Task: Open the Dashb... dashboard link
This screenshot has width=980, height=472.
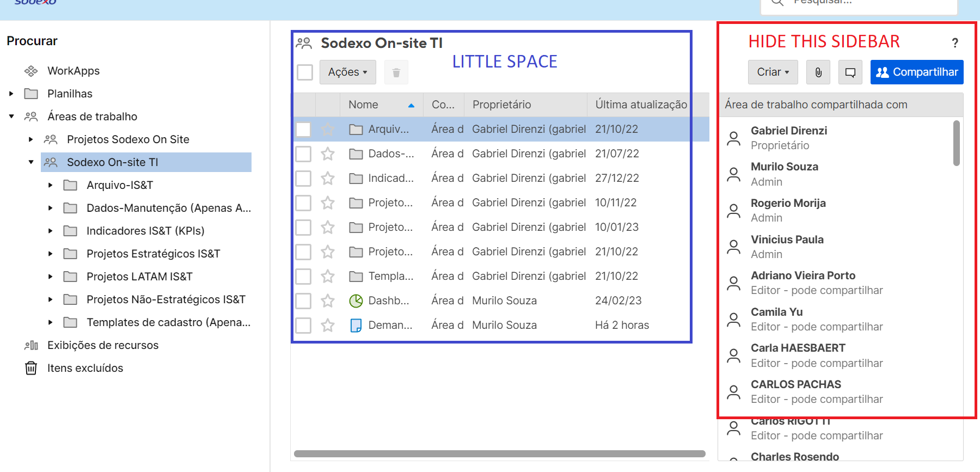Action: click(388, 301)
